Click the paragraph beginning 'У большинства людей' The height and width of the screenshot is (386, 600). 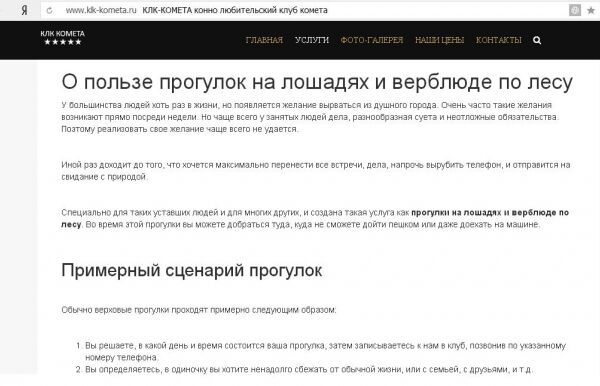(310, 117)
